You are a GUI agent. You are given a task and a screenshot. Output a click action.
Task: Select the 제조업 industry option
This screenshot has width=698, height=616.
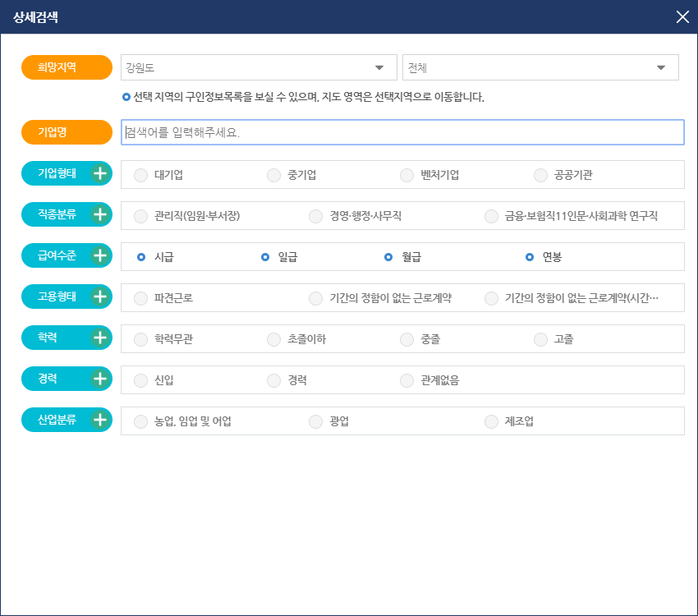click(491, 421)
